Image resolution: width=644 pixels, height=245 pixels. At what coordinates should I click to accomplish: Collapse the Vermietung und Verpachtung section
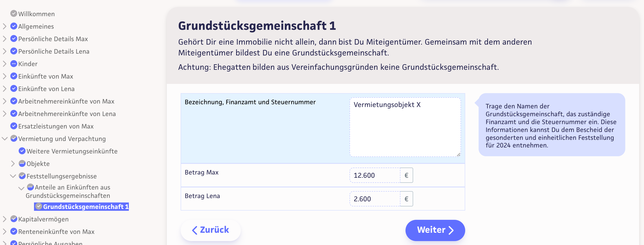coord(4,139)
